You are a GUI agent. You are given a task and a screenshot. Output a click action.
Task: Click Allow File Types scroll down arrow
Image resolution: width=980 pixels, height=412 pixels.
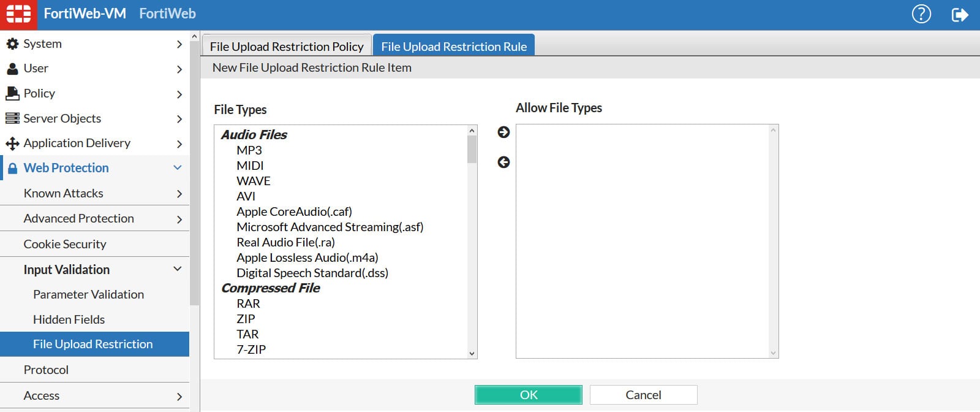(x=773, y=353)
